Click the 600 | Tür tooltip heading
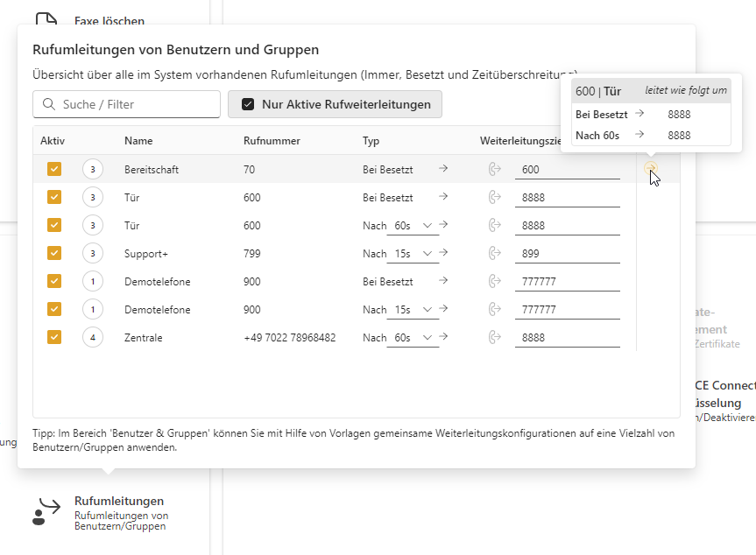 point(598,91)
